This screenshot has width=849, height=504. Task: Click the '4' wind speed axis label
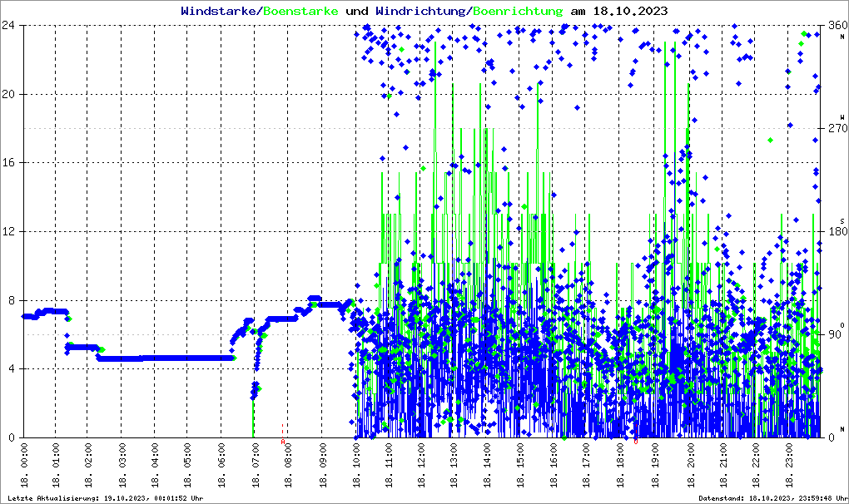(x=11, y=368)
